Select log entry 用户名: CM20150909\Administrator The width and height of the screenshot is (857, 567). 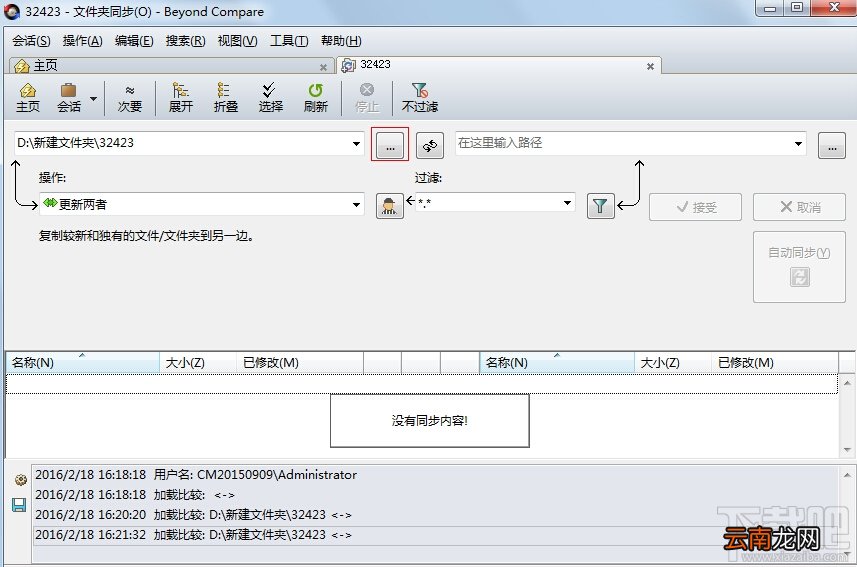point(436,475)
